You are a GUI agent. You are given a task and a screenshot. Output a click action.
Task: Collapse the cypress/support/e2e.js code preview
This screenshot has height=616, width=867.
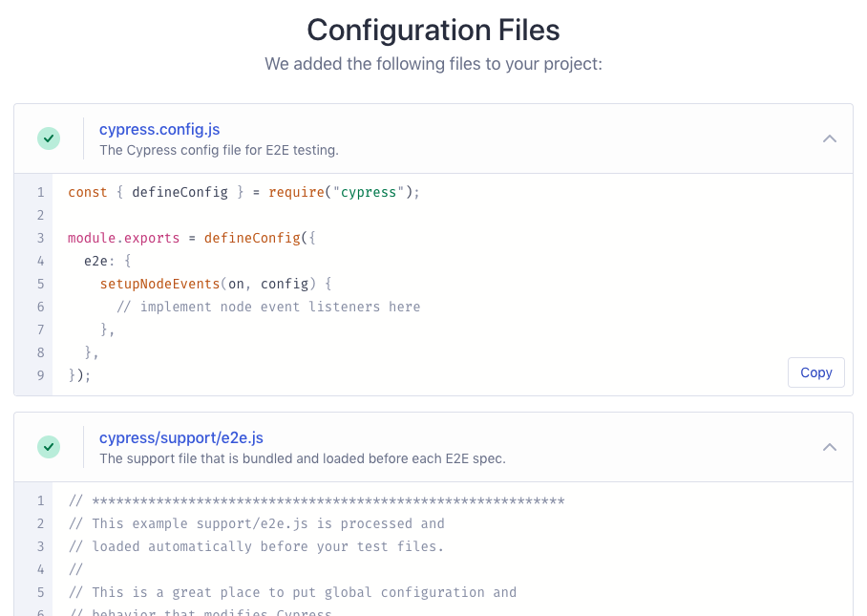coord(830,446)
